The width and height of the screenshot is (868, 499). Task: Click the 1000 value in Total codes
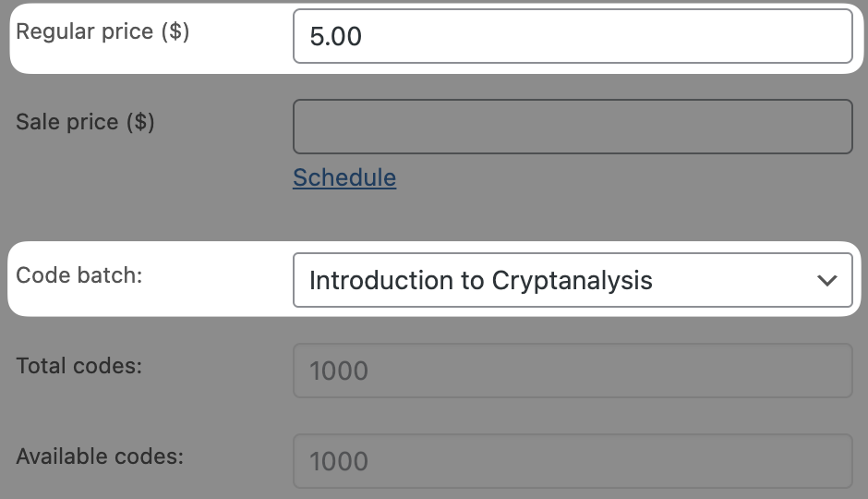pos(339,371)
